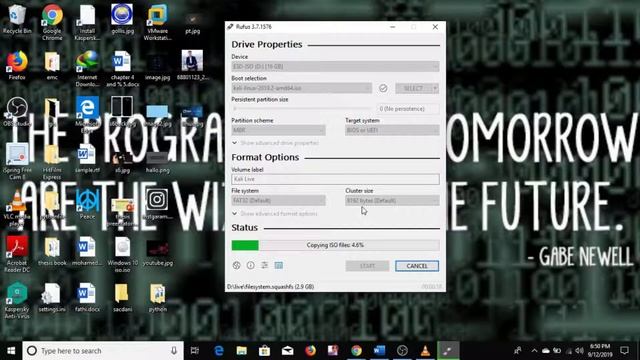This screenshot has height=360, width=640.
Task: Open the Rufus settings sliders icon
Action: pyautogui.click(x=264, y=265)
